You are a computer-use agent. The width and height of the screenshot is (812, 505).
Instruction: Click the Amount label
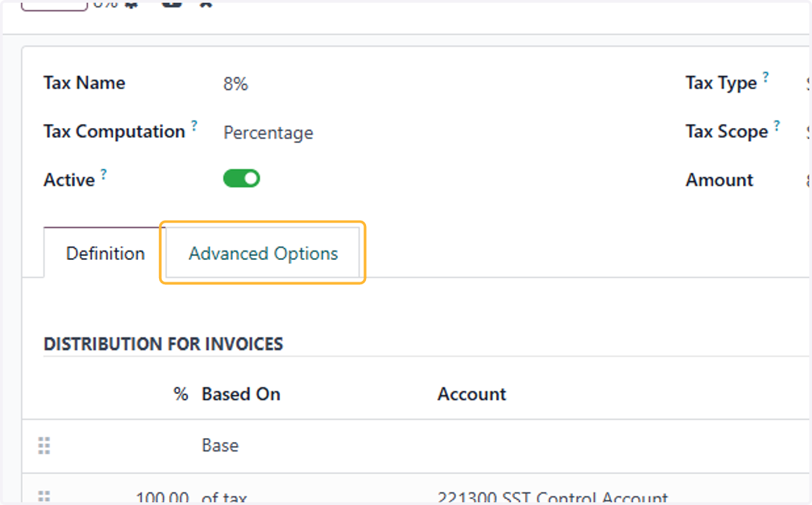pyautogui.click(x=719, y=180)
